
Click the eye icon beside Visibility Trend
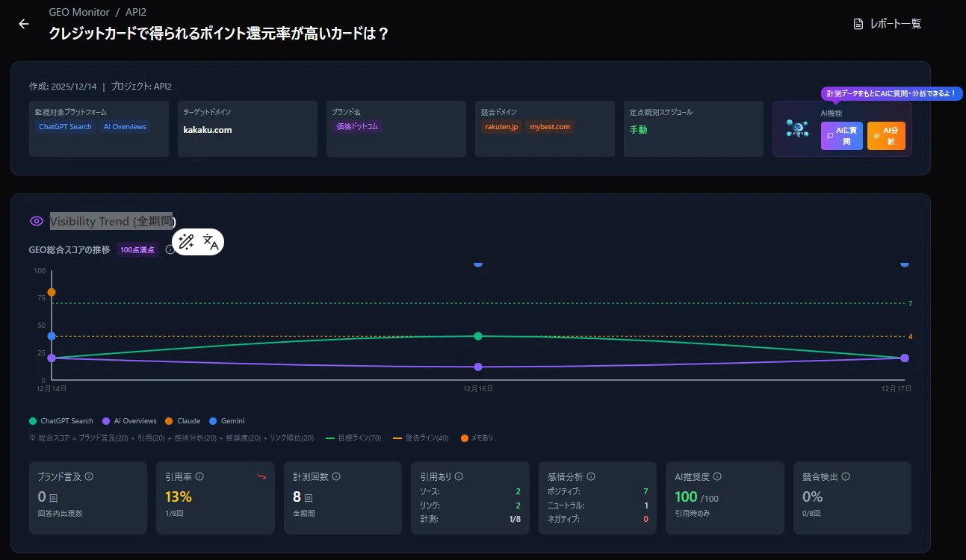coord(35,220)
